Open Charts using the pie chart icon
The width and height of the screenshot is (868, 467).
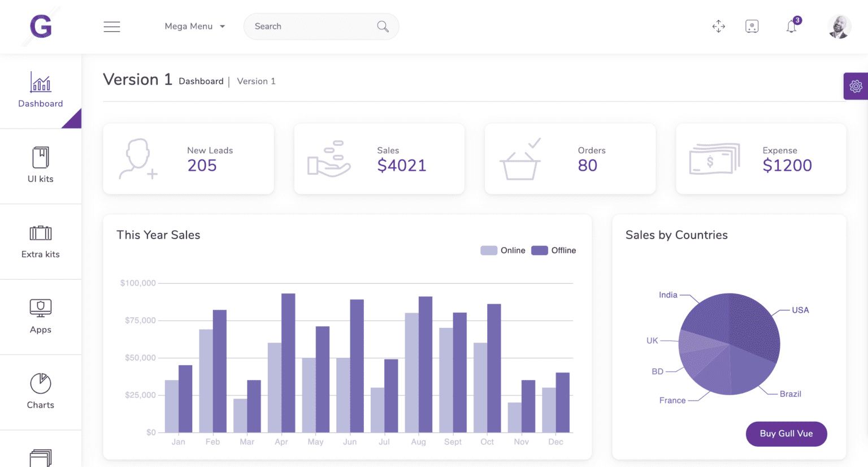40,383
